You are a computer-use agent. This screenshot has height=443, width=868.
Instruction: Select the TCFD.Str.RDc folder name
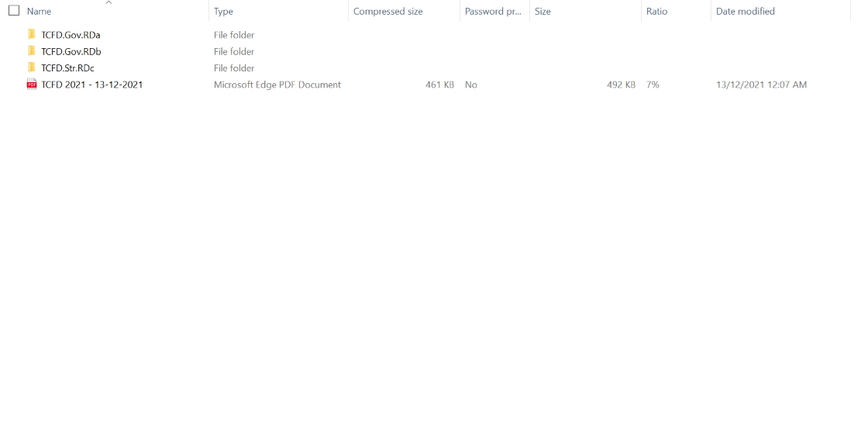pyautogui.click(x=67, y=68)
